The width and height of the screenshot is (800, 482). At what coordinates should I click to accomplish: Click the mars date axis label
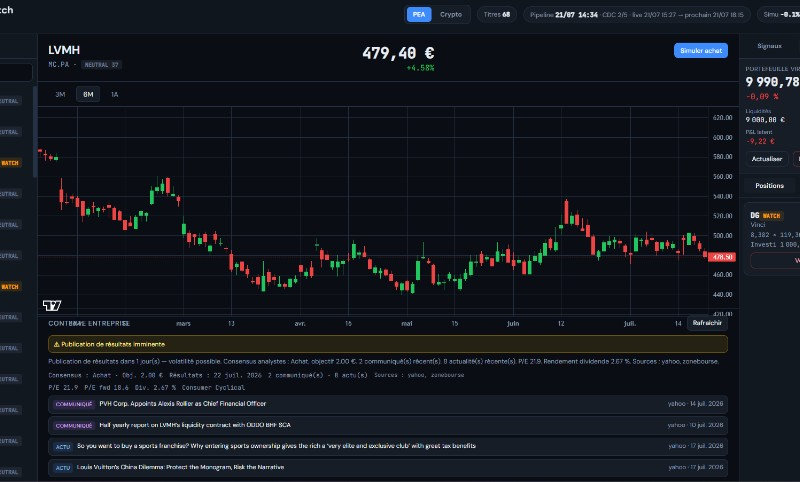183,323
